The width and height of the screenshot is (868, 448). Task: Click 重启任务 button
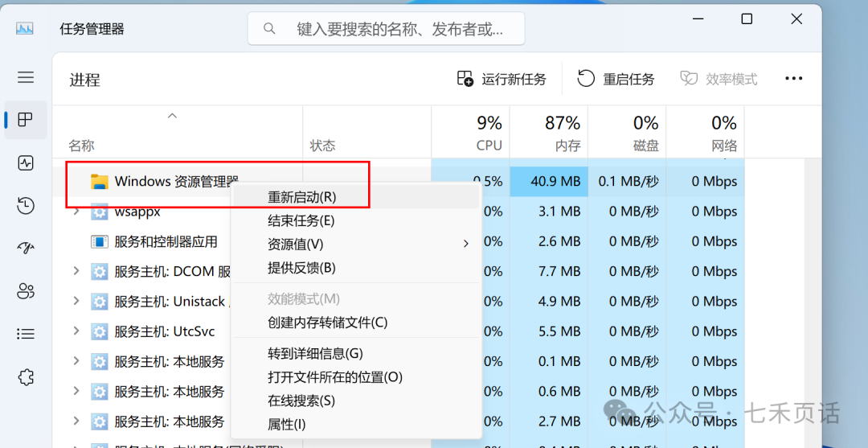(x=616, y=79)
